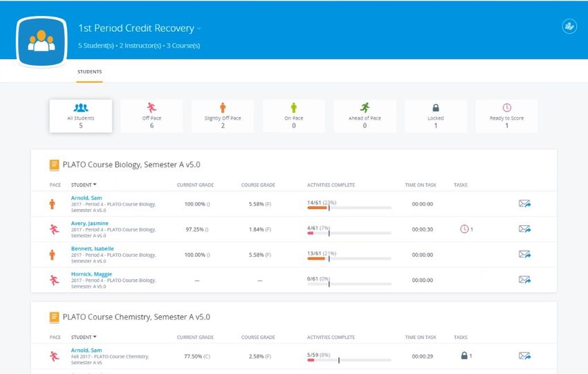588x374 pixels.
Task: Open Bennett, Isabelle student link
Action: (x=92, y=249)
